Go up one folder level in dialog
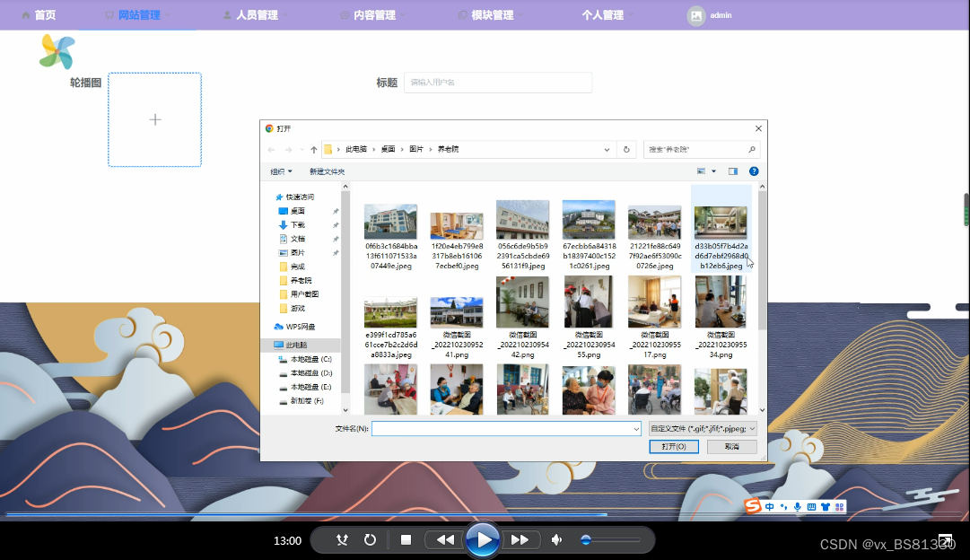The image size is (970, 560). click(314, 149)
